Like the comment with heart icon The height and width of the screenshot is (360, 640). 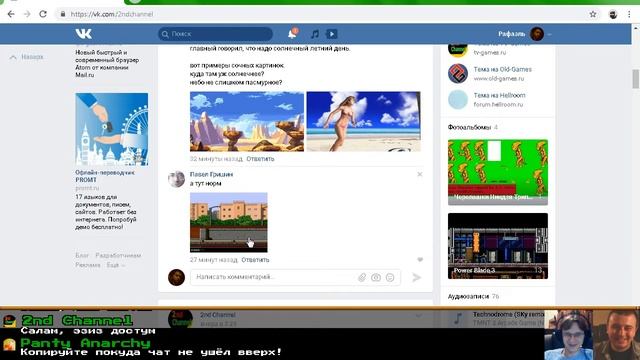tap(420, 260)
